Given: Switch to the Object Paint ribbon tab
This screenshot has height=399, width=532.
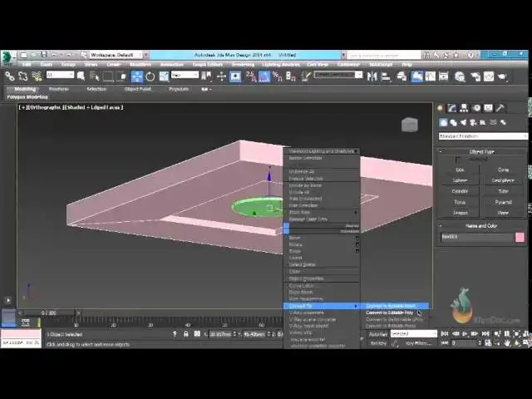Looking at the screenshot, I should (x=137, y=89).
